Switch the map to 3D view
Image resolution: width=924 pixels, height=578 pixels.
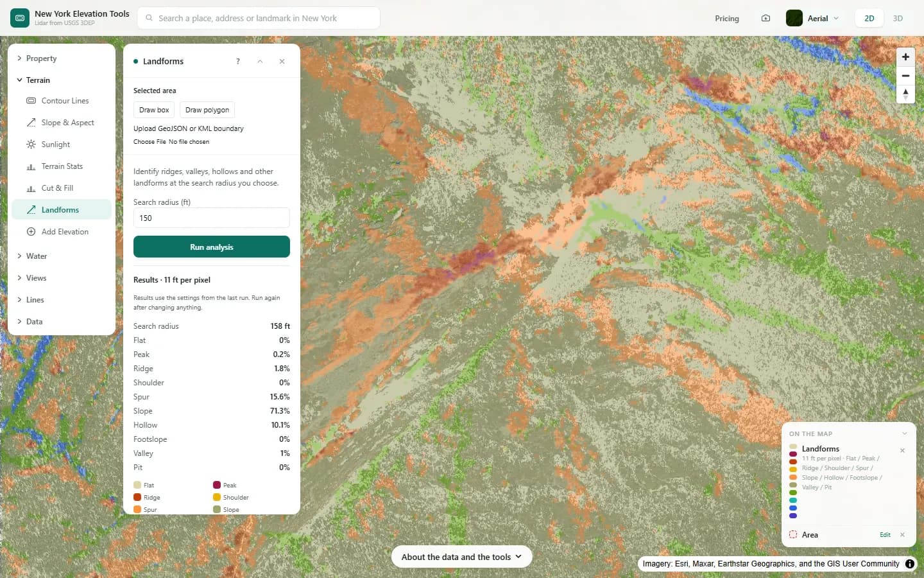pyautogui.click(x=898, y=18)
